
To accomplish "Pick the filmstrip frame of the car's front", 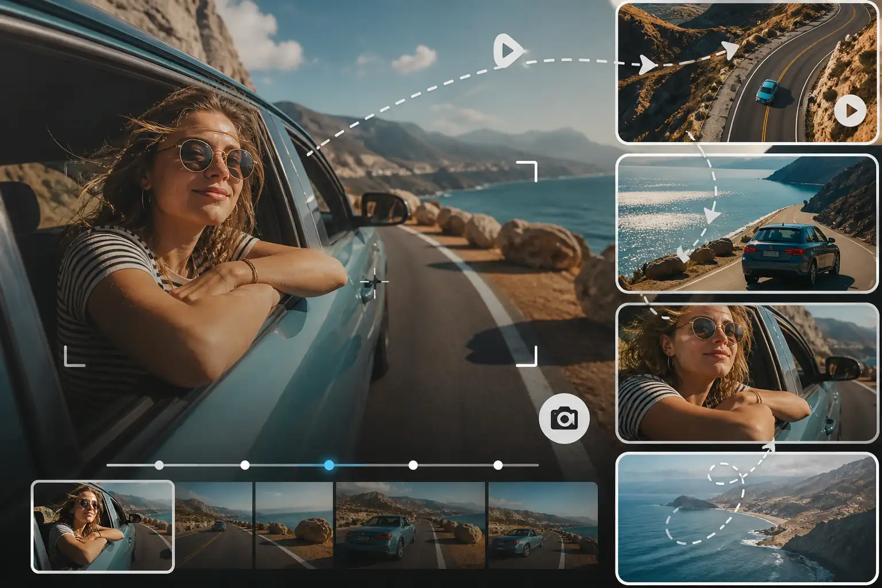I will click(411, 525).
